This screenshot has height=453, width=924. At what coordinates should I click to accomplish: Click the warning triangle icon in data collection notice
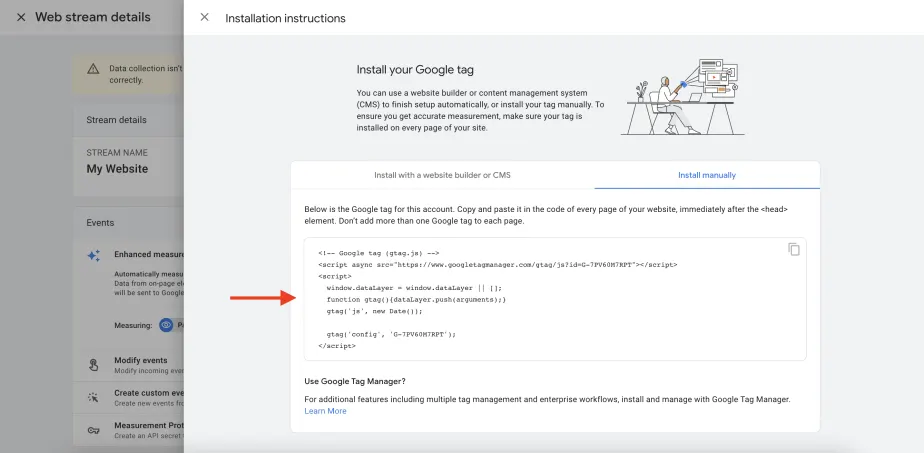[x=93, y=70]
